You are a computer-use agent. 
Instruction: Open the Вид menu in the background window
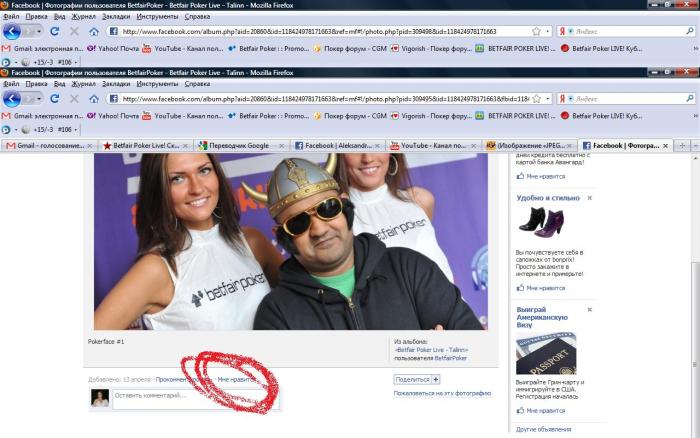[x=59, y=17]
